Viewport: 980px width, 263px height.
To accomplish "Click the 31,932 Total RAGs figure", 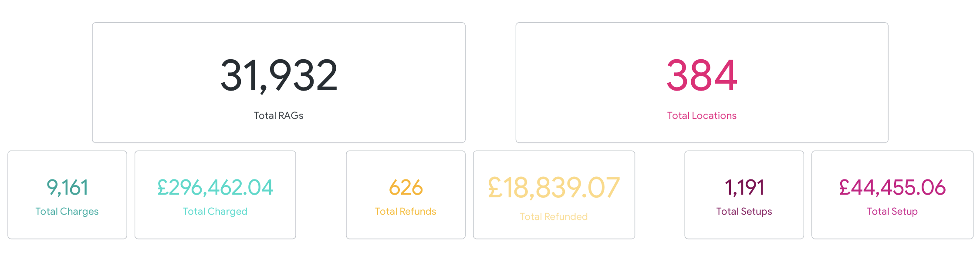I will (279, 76).
